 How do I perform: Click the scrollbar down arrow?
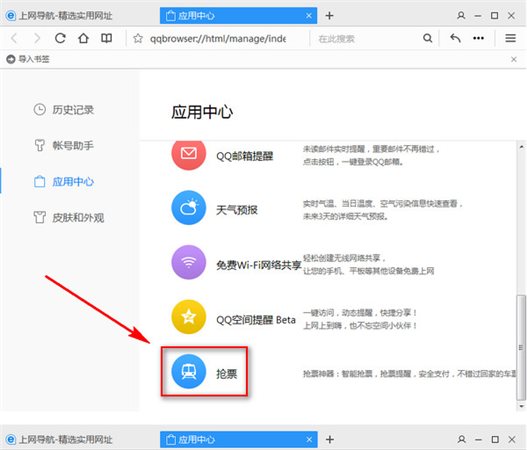click(521, 407)
